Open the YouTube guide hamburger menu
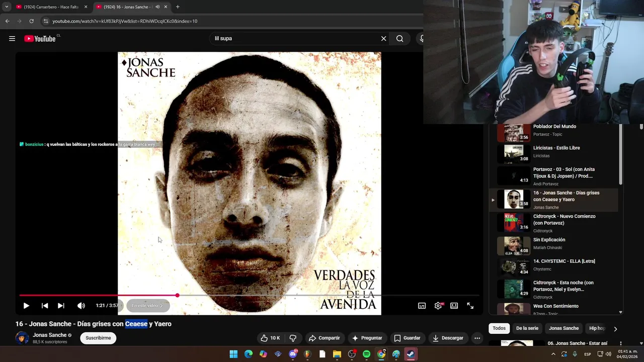Screen dimensions: 644x362 point(12,39)
